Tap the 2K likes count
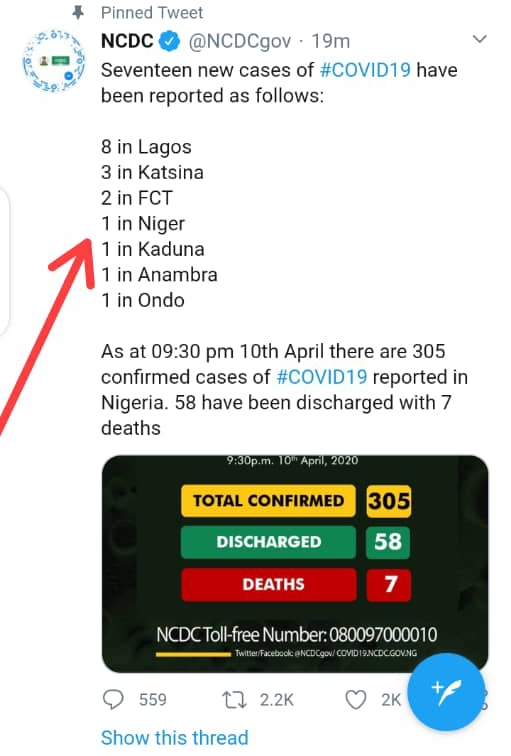The width and height of the screenshot is (511, 756). tap(391, 700)
